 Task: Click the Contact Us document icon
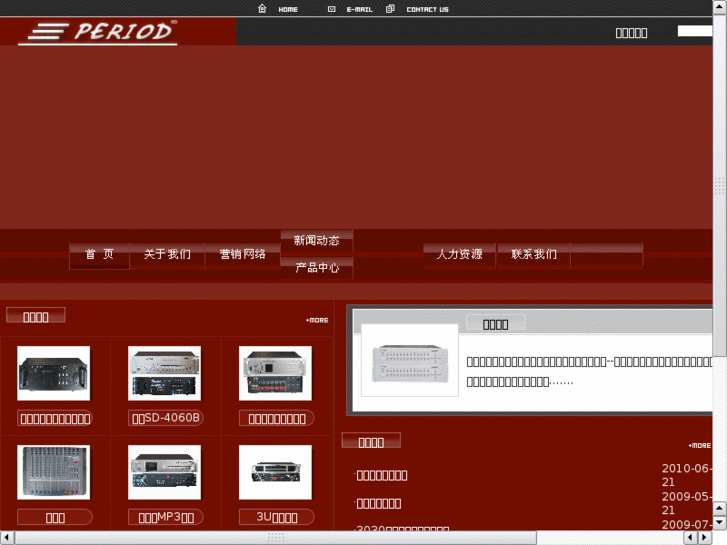[x=390, y=8]
